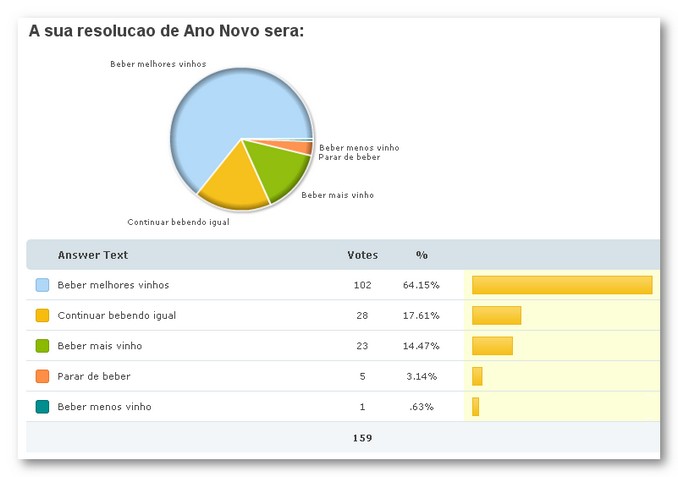Click the green Beber mais vinho swatch
Image resolution: width=678 pixels, height=477 pixels.
(x=42, y=346)
